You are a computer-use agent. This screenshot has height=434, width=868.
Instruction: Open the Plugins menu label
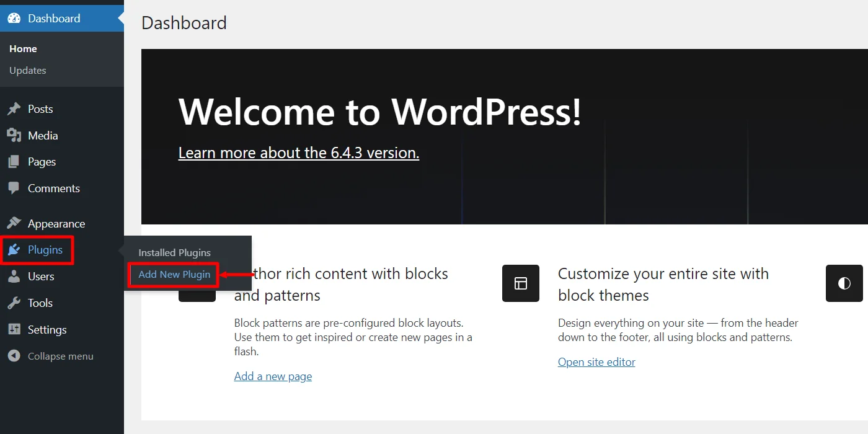(x=45, y=250)
